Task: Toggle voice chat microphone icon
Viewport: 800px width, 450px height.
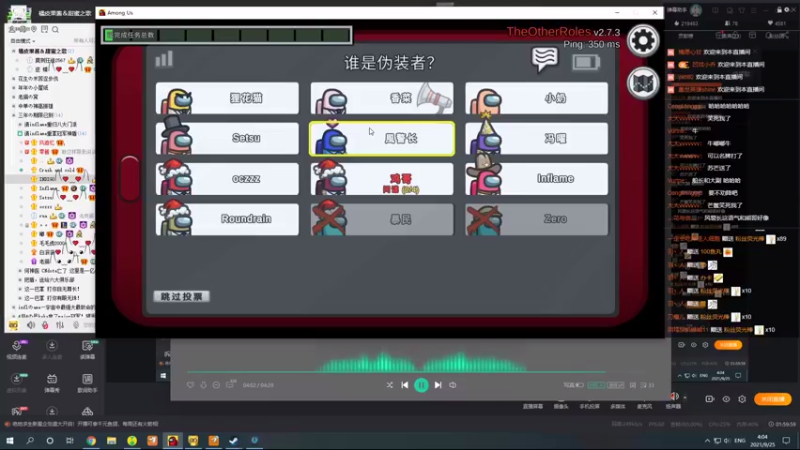Action: click(45, 325)
